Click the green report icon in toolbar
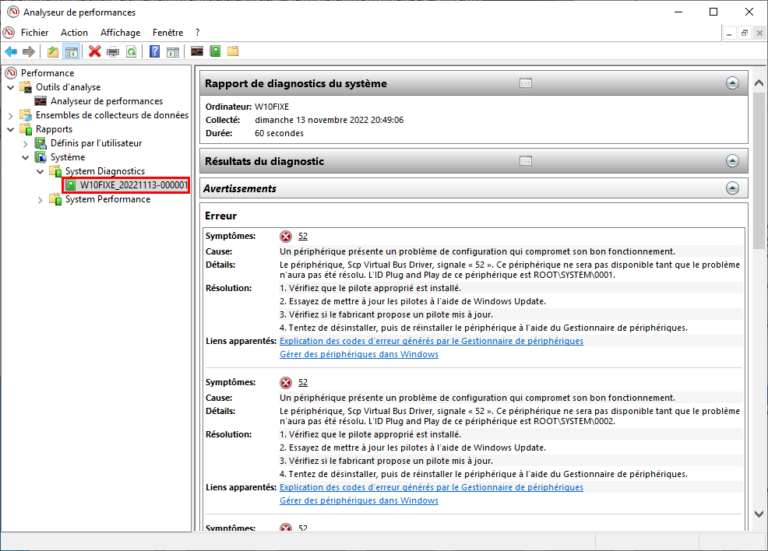The width and height of the screenshot is (768, 551). click(215, 51)
